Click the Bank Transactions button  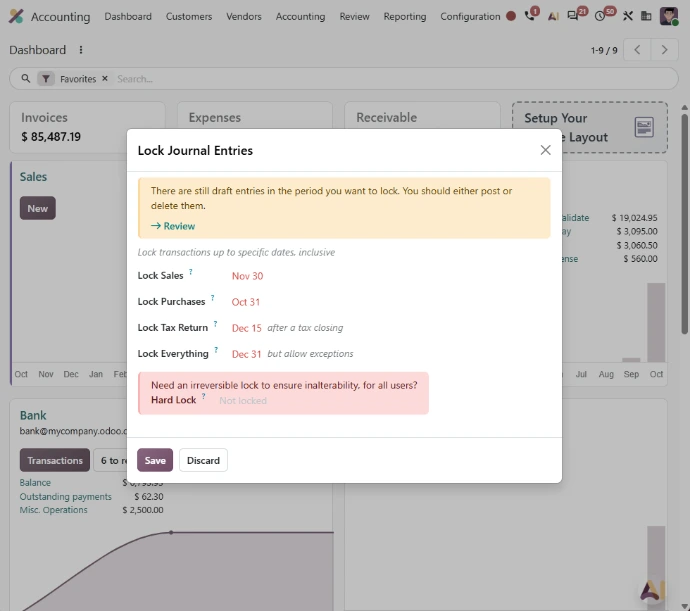click(55, 460)
